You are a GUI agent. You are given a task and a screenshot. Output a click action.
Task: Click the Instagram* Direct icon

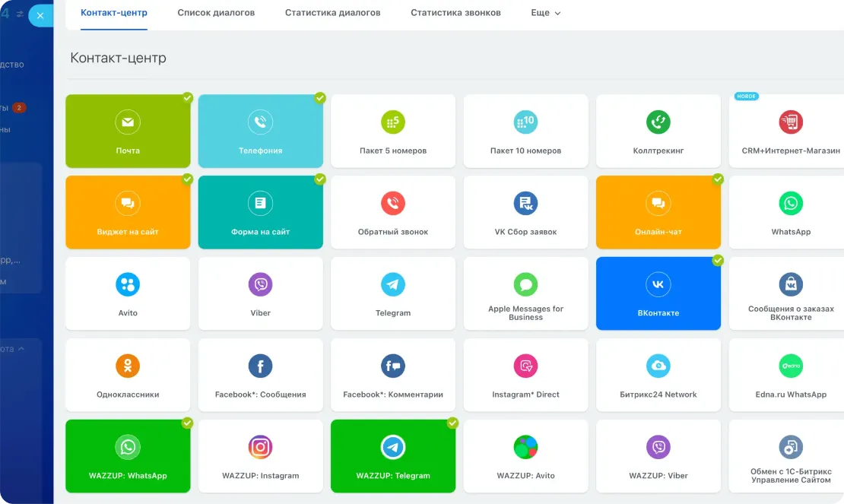click(x=526, y=366)
